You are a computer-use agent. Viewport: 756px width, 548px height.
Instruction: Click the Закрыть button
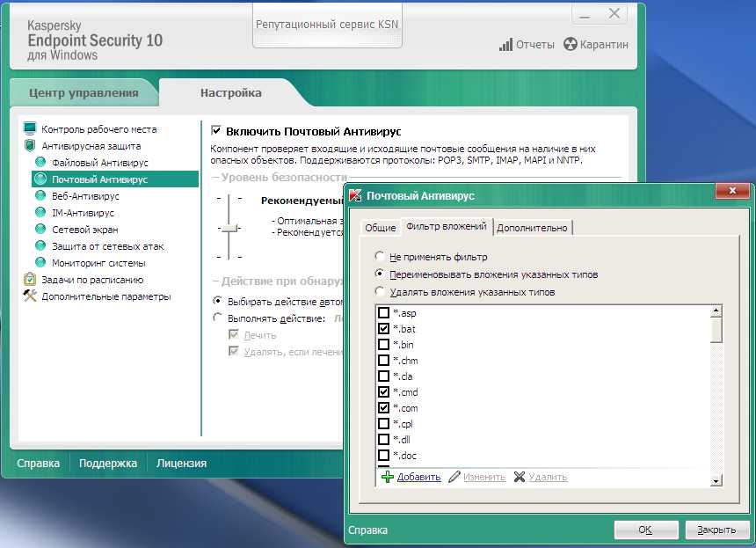(716, 530)
